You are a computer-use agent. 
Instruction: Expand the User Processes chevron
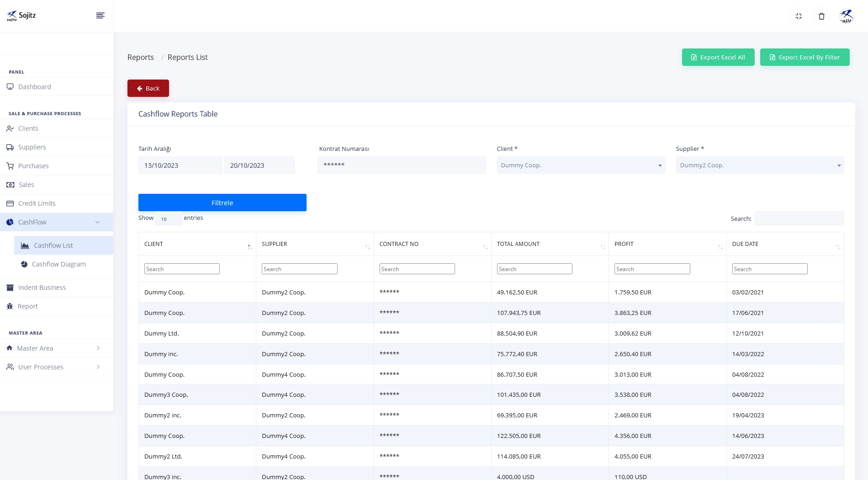coord(98,367)
